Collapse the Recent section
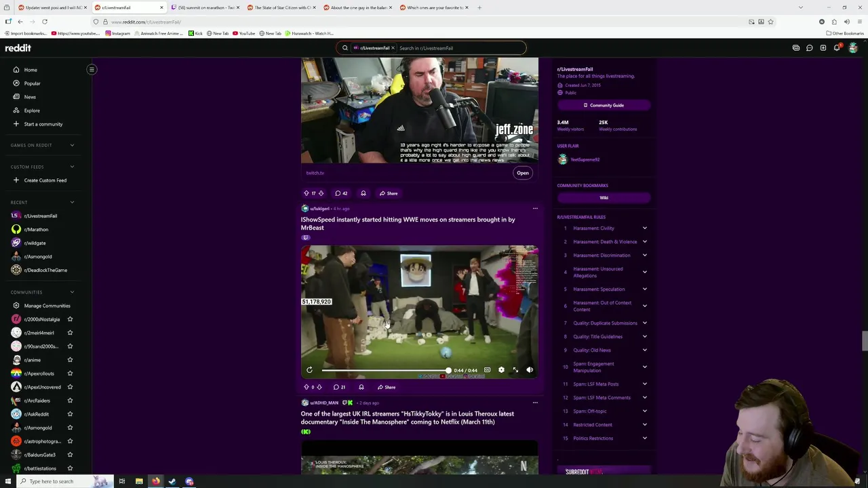868x488 pixels. tap(72, 202)
